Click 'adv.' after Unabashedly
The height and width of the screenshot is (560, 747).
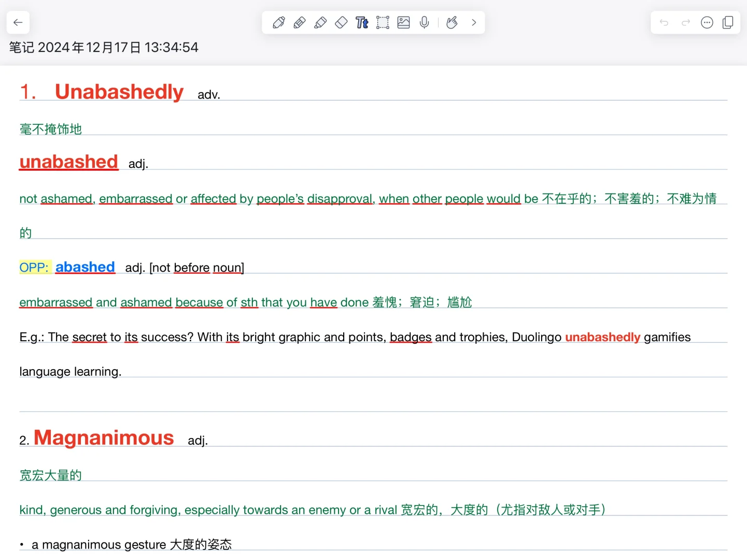click(x=209, y=95)
